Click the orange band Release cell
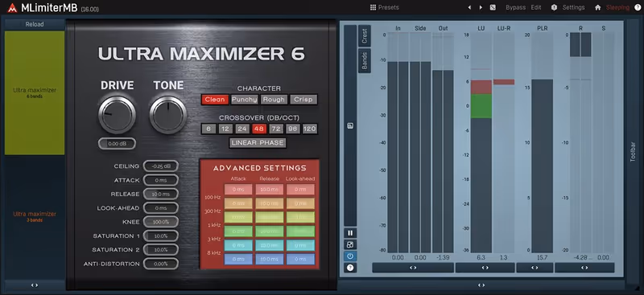The width and height of the screenshot is (644, 295). tap(270, 203)
